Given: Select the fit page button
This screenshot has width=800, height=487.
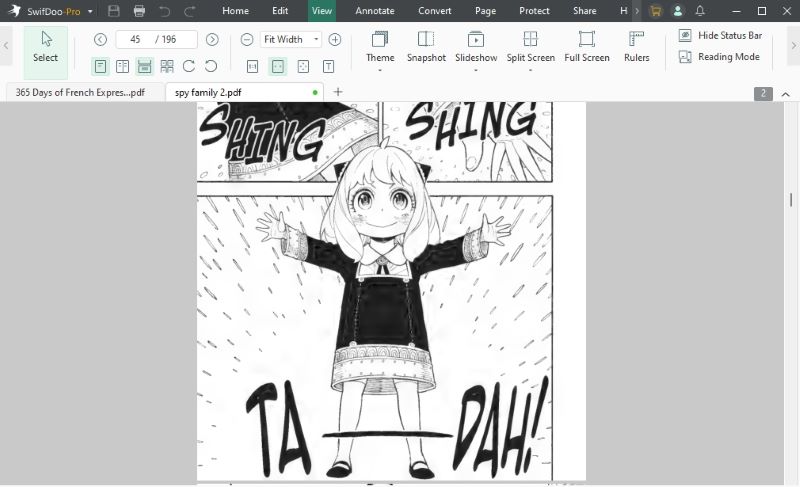Looking at the screenshot, I should click(x=303, y=66).
